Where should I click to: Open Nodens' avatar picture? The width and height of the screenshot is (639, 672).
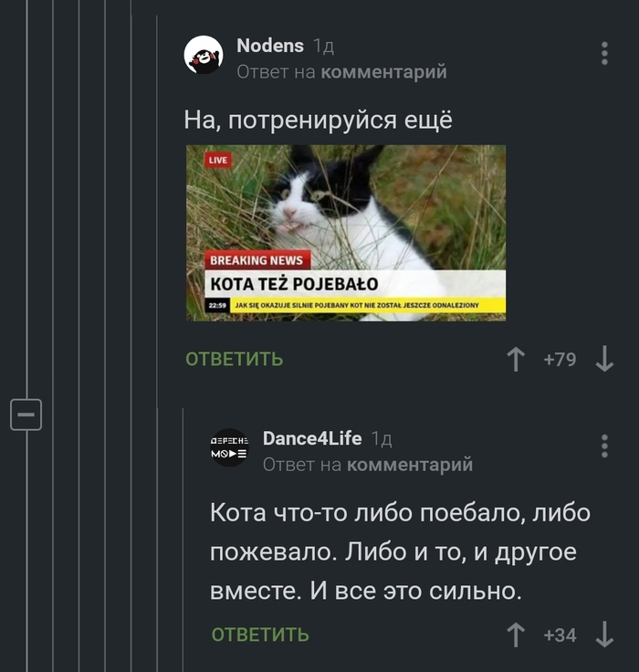[204, 55]
